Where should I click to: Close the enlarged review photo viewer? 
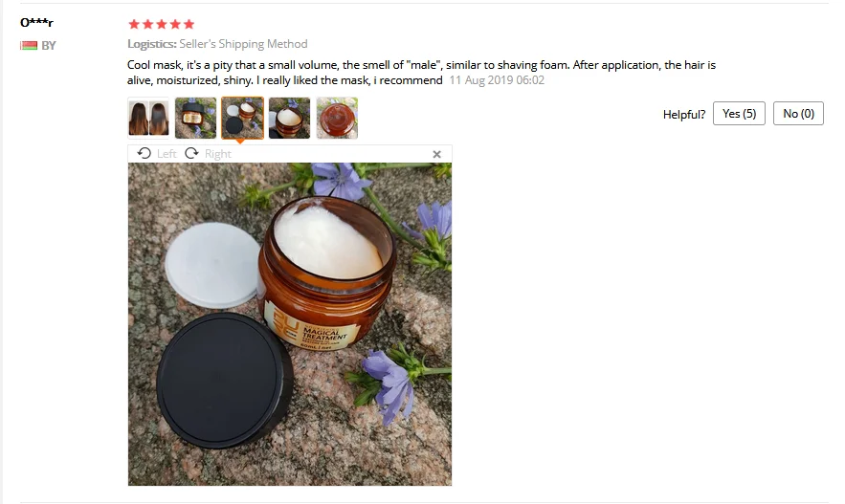point(437,155)
